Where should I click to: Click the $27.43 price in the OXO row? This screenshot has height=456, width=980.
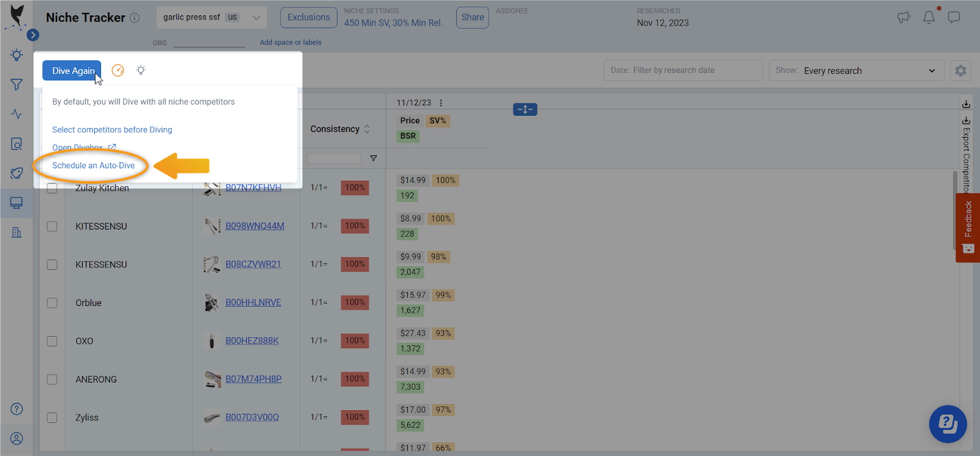pyautogui.click(x=413, y=334)
